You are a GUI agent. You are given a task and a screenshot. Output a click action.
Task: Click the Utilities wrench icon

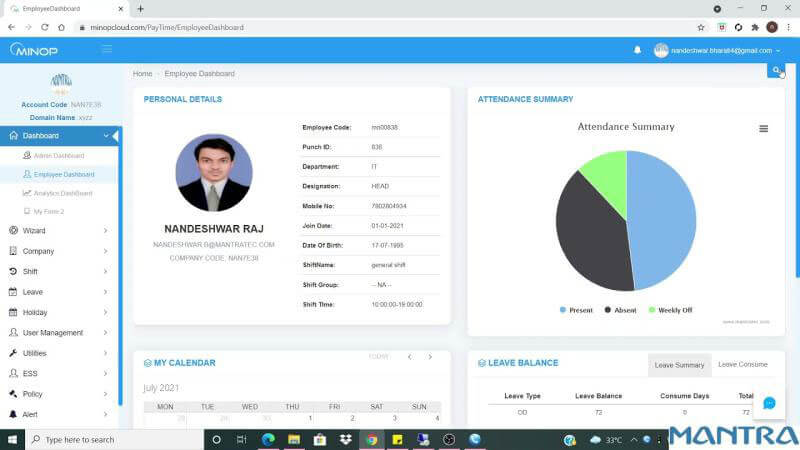(13, 353)
